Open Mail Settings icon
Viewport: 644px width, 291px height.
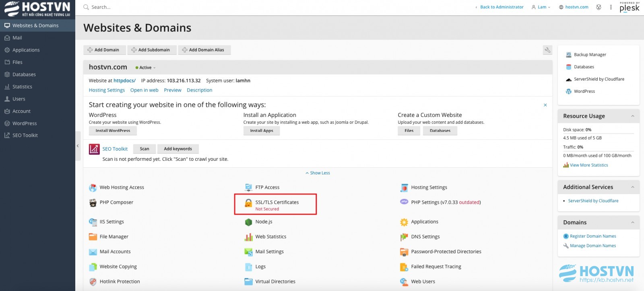click(248, 252)
